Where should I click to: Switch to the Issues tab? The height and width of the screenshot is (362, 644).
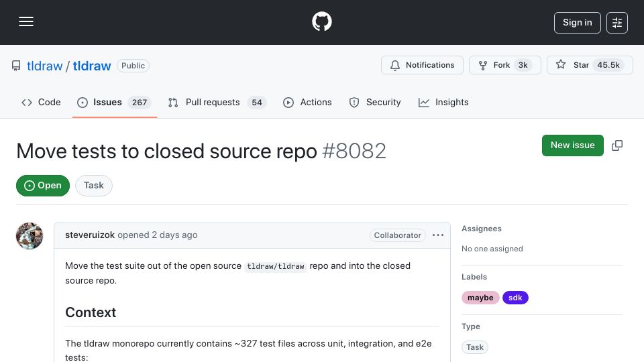coord(114,102)
